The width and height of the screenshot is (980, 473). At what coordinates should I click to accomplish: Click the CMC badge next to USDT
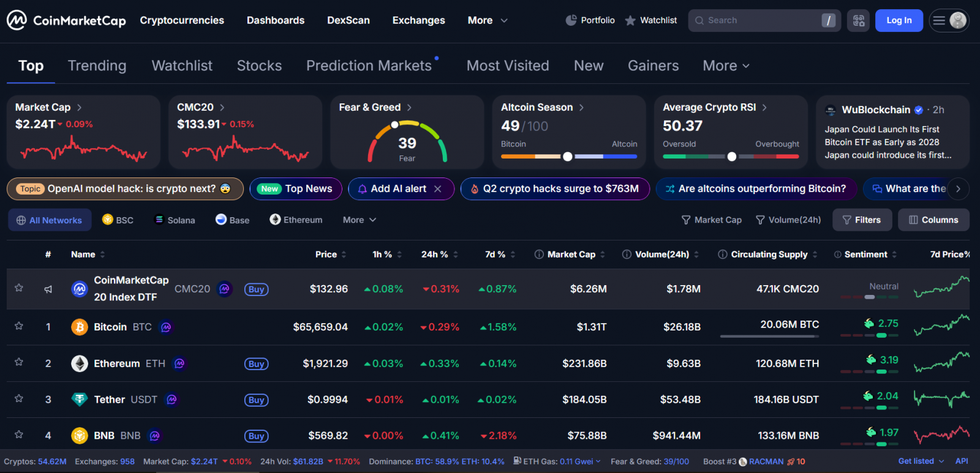172,400
